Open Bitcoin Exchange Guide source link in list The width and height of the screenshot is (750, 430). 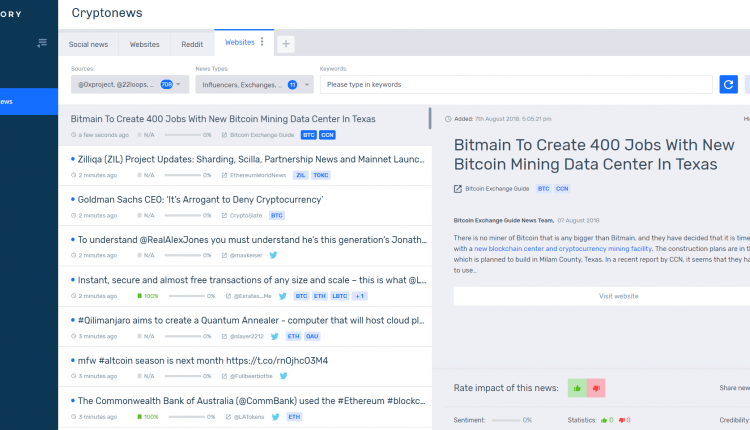[x=262, y=135]
